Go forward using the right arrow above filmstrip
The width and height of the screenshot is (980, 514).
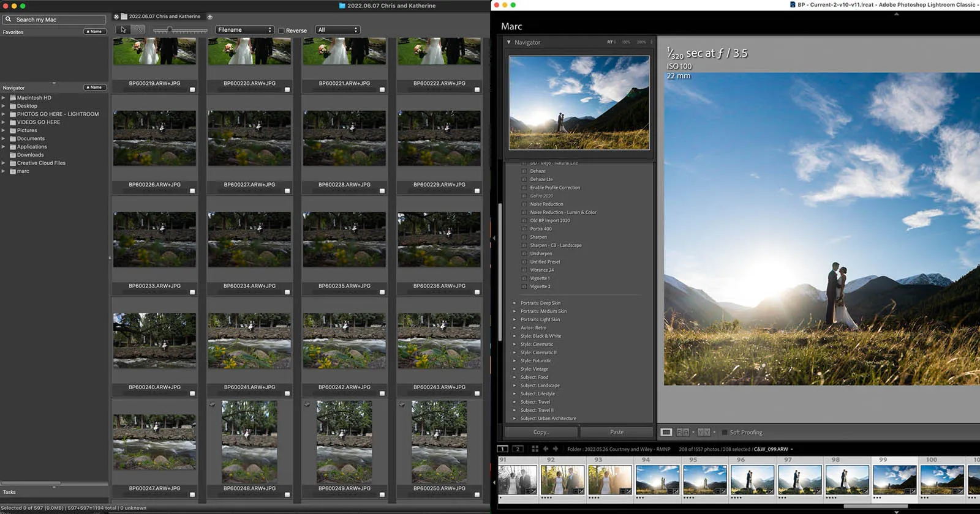click(556, 449)
